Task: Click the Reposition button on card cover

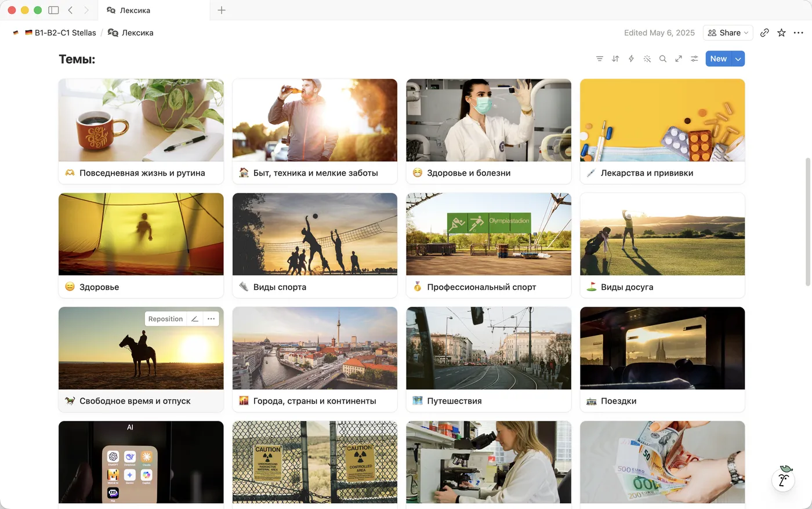Action: [165, 319]
